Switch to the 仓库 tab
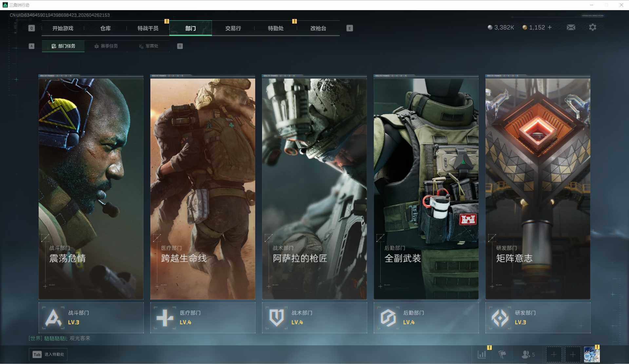The height and width of the screenshot is (364, 629). pos(105,28)
